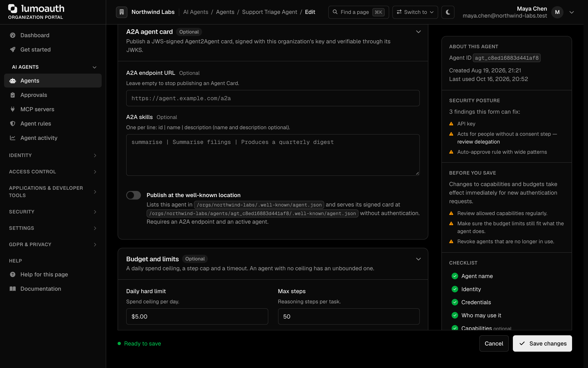Image resolution: width=588 pixels, height=368 pixels.
Task: Open the Switch to dropdown
Action: click(415, 12)
